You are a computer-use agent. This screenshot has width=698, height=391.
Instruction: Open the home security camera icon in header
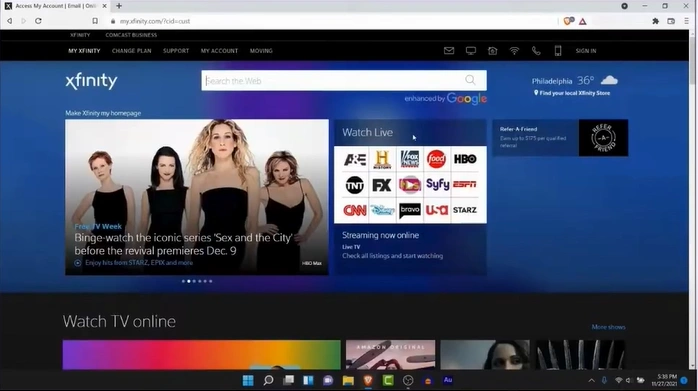(492, 51)
